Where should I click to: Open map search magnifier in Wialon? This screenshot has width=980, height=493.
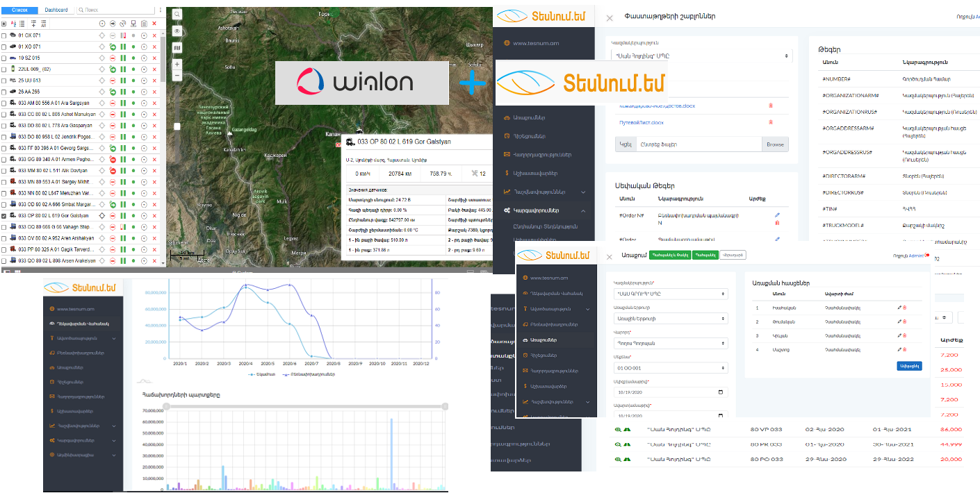click(177, 14)
